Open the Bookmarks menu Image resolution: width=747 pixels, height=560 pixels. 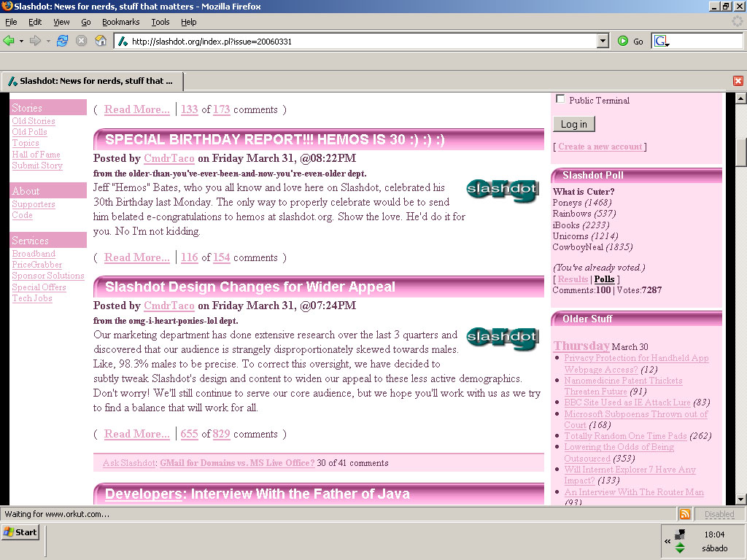120,22
